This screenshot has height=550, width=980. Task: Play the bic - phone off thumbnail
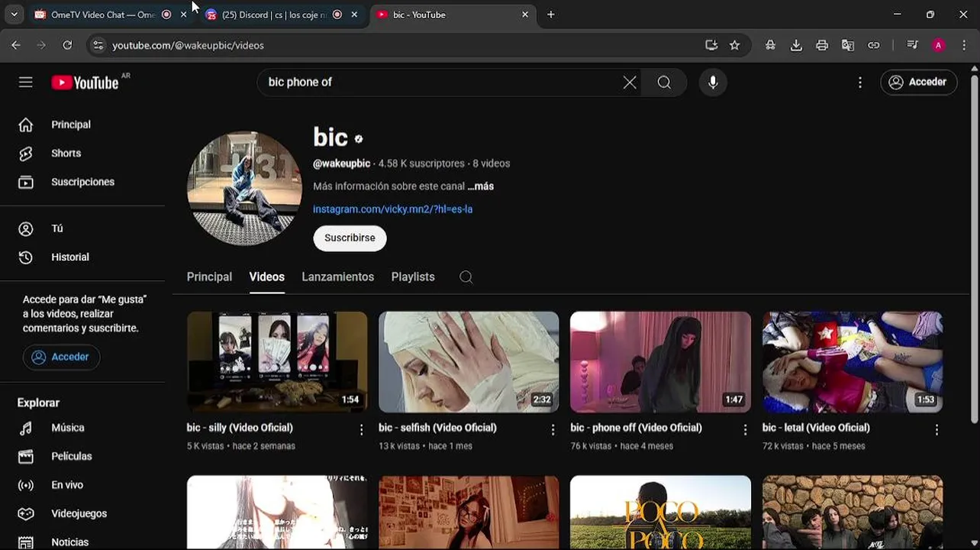pos(660,362)
